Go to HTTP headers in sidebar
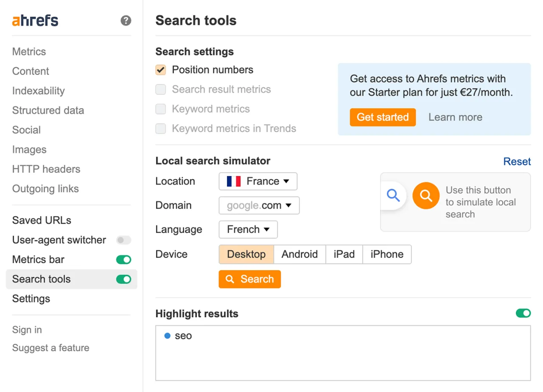This screenshot has height=392, width=543. pos(46,169)
